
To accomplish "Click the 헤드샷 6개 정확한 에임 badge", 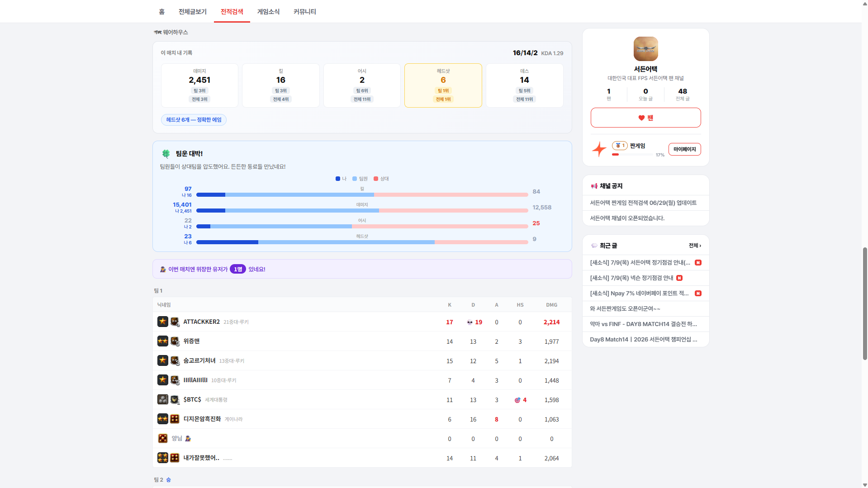I will [194, 120].
